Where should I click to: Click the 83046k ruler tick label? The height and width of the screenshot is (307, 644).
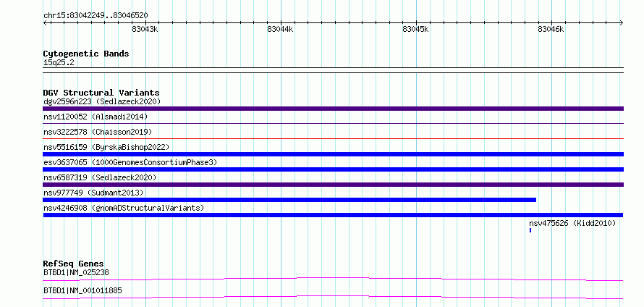pos(551,29)
